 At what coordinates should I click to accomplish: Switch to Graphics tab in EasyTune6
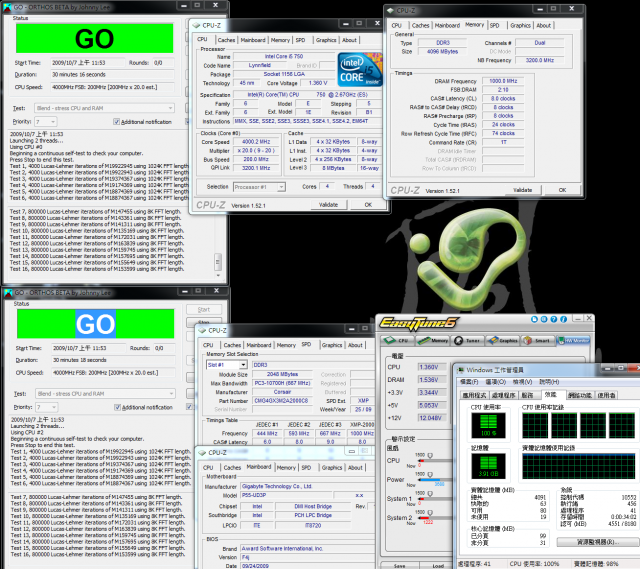click(503, 340)
